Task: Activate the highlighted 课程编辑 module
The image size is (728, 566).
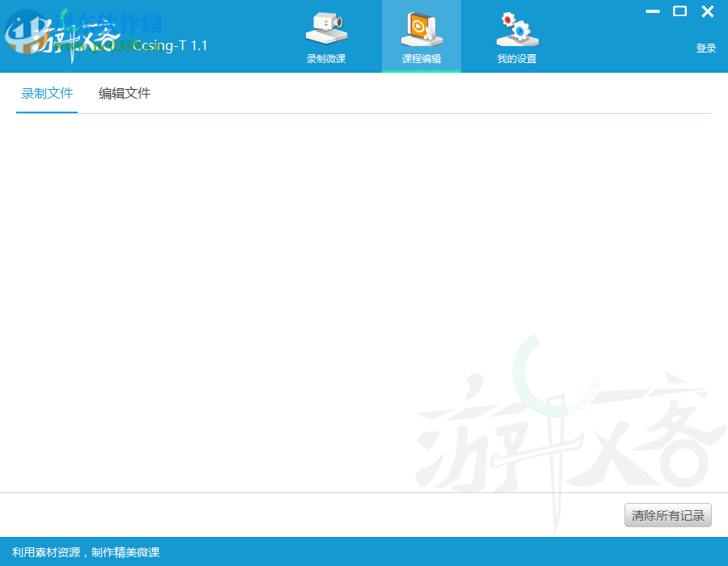Action: 421,36
